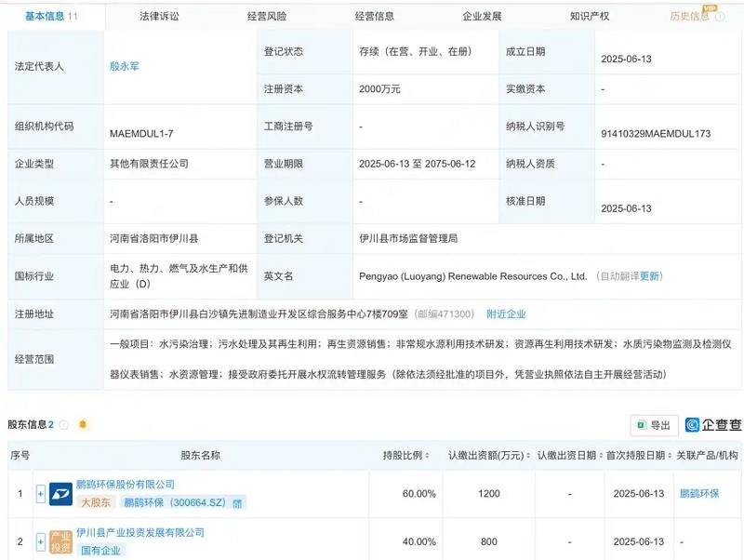Click the 鹏鹞环保 company logo thumbnail
The image size is (744, 560).
[61, 493]
